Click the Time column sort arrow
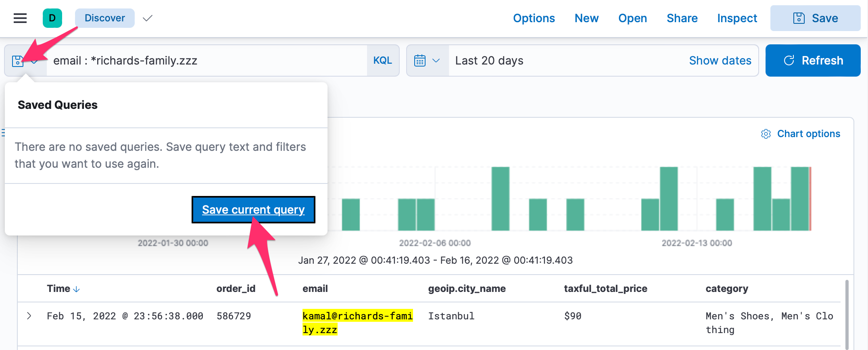Viewport: 868px width, 350px height. pos(77,289)
